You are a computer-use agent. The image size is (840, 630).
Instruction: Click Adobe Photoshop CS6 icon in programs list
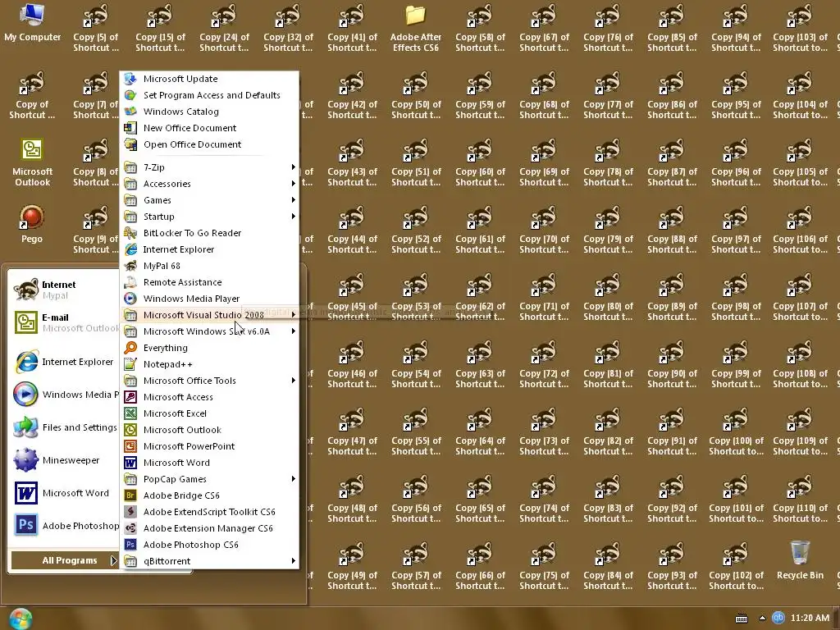tap(130, 545)
